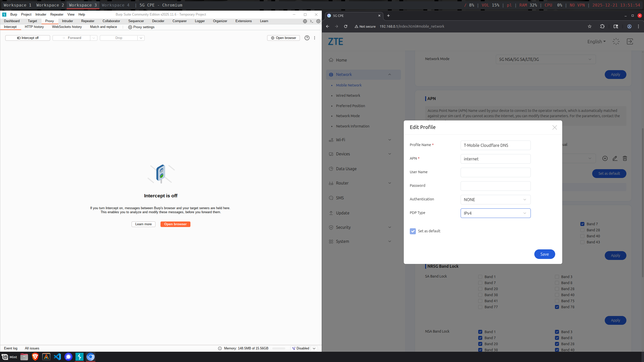
Task: Switch to the HTTP history tab
Action: tap(34, 27)
